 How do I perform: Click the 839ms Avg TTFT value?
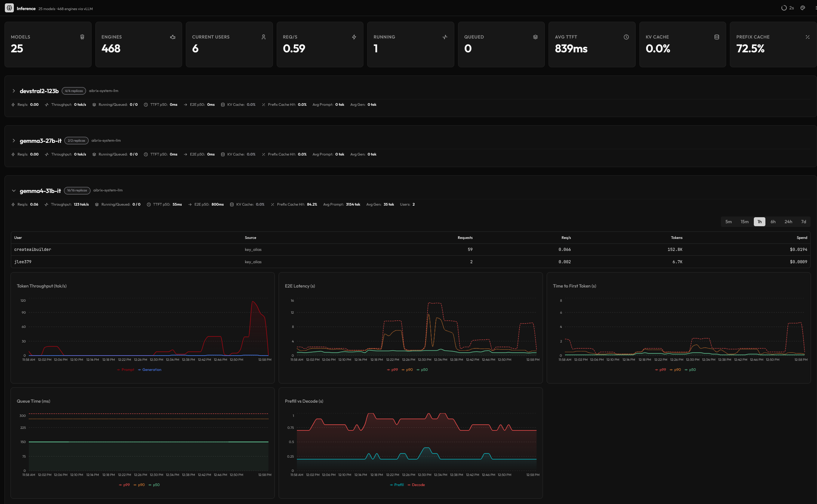(571, 49)
